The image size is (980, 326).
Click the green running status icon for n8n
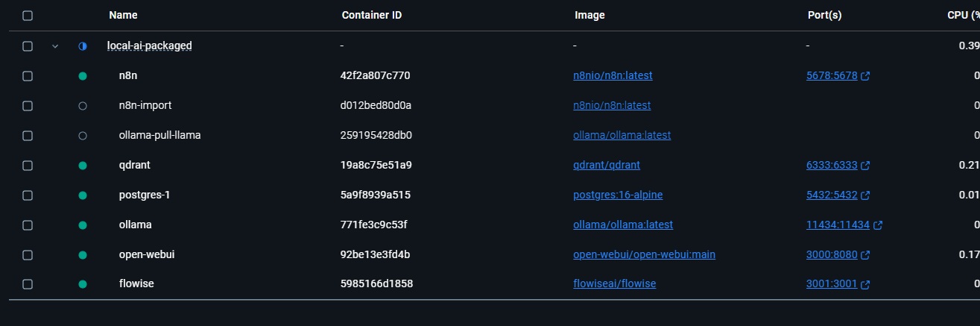[83, 76]
